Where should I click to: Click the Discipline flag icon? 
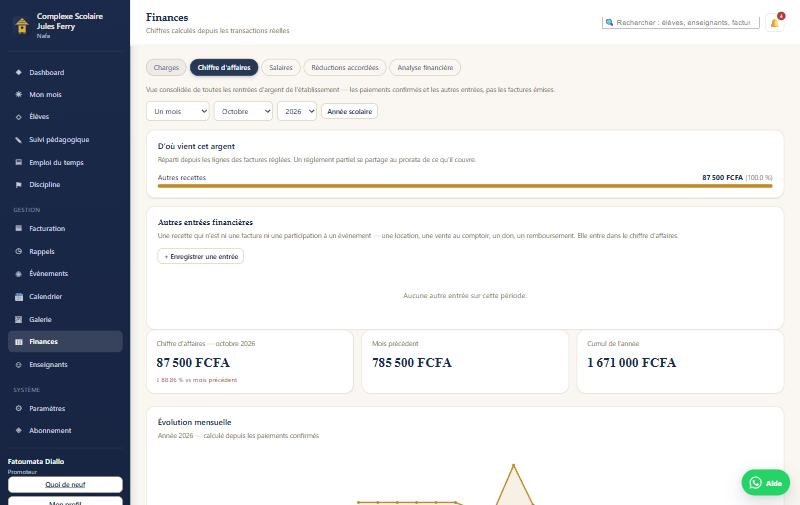(x=18, y=185)
